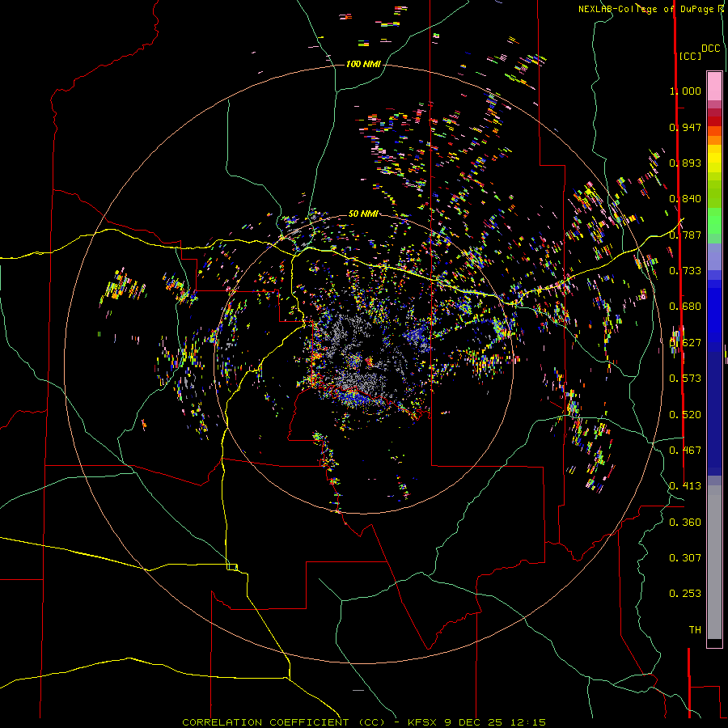Select the 0.893 legend value
Screen dimensions: 728x728
point(685,163)
